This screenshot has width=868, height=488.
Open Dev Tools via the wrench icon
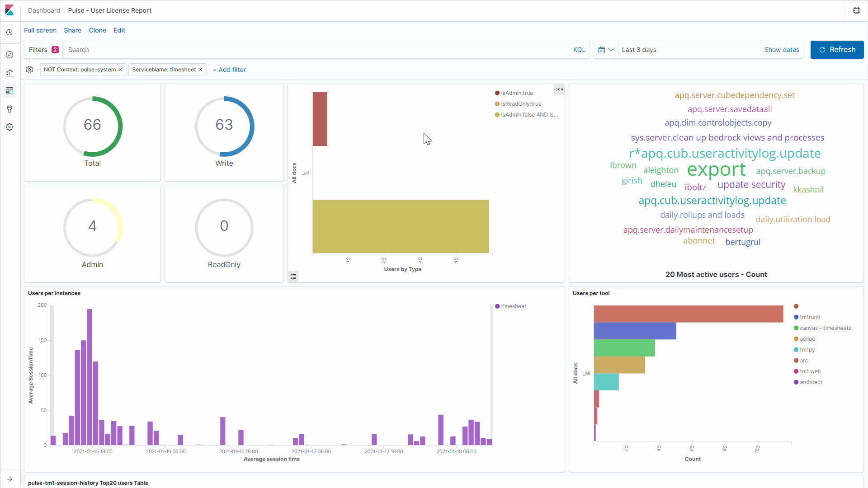tap(9, 108)
